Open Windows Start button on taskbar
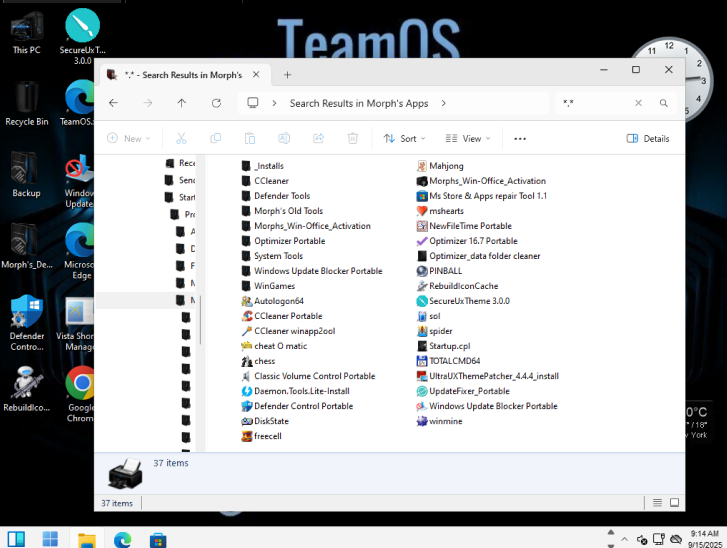 pyautogui.click(x=51, y=539)
